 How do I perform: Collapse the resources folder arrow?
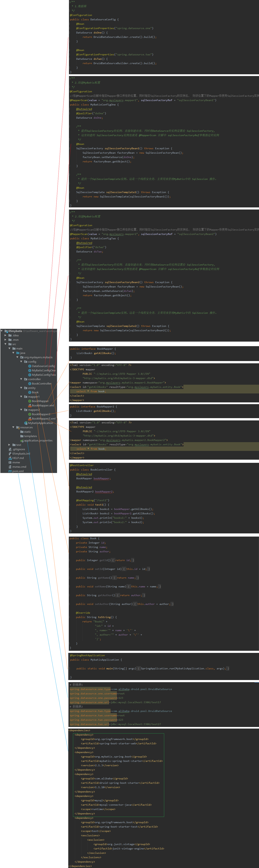click(13, 427)
